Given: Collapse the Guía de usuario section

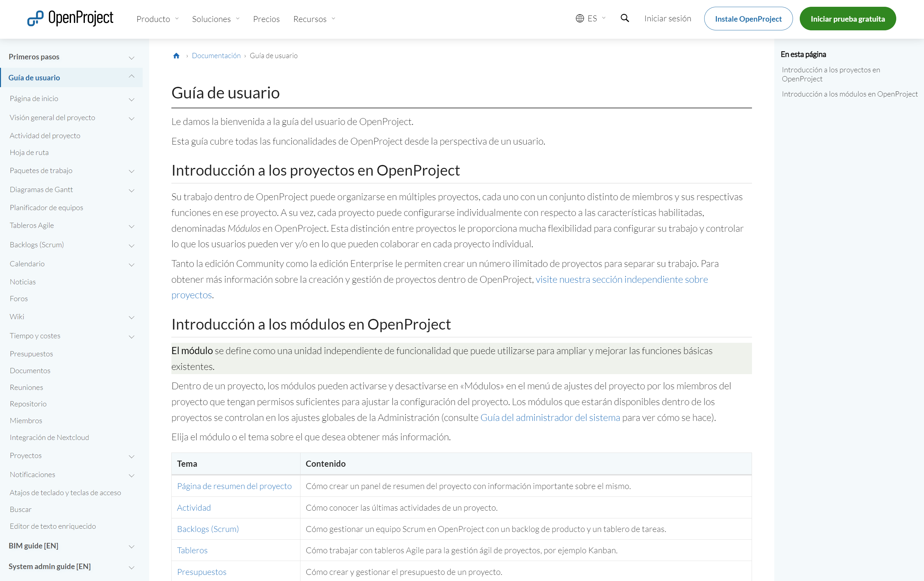Looking at the screenshot, I should (x=132, y=77).
